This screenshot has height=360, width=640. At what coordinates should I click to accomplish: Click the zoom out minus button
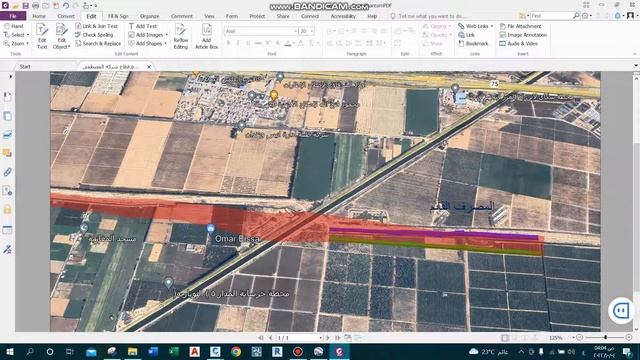[x=580, y=338]
